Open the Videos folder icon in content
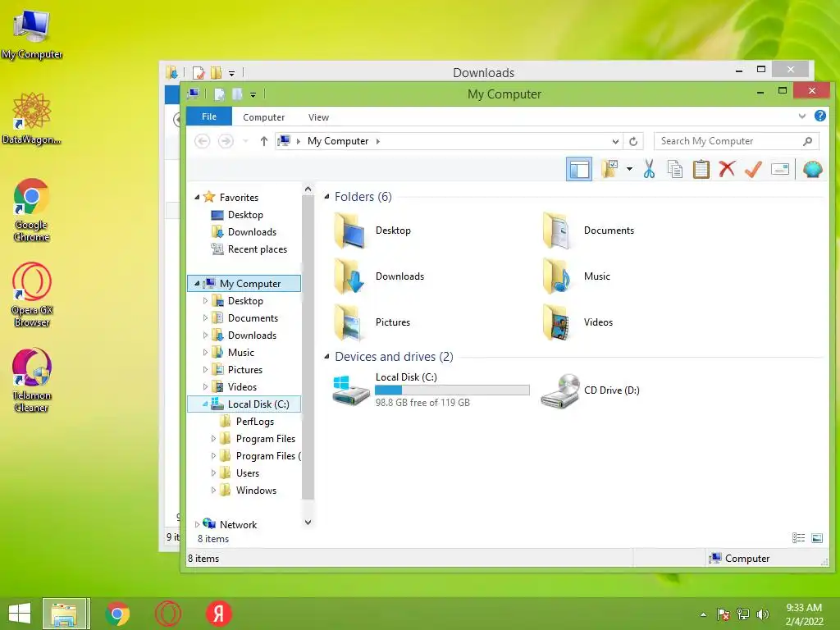 (x=557, y=322)
